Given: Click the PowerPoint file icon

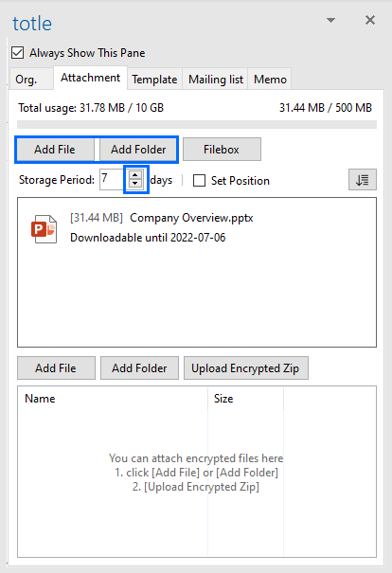Looking at the screenshot, I should 44,229.
